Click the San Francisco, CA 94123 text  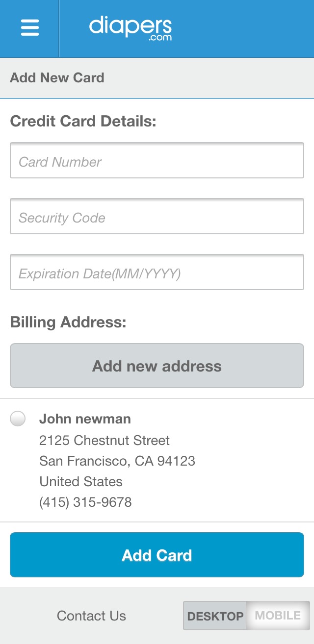tap(117, 461)
